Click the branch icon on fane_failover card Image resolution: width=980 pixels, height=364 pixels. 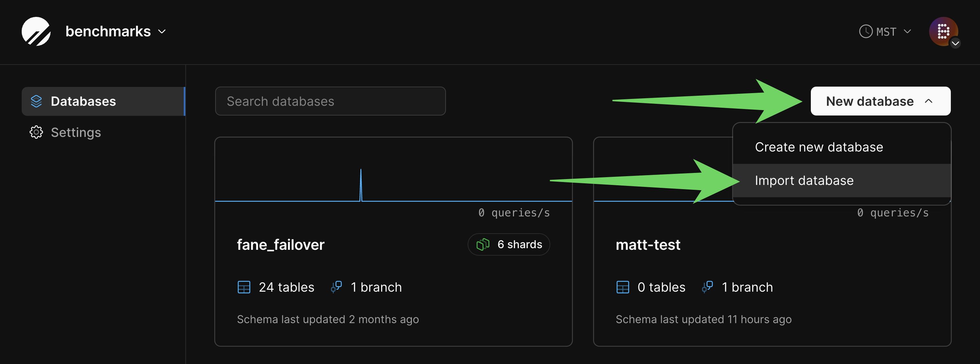[x=336, y=287]
